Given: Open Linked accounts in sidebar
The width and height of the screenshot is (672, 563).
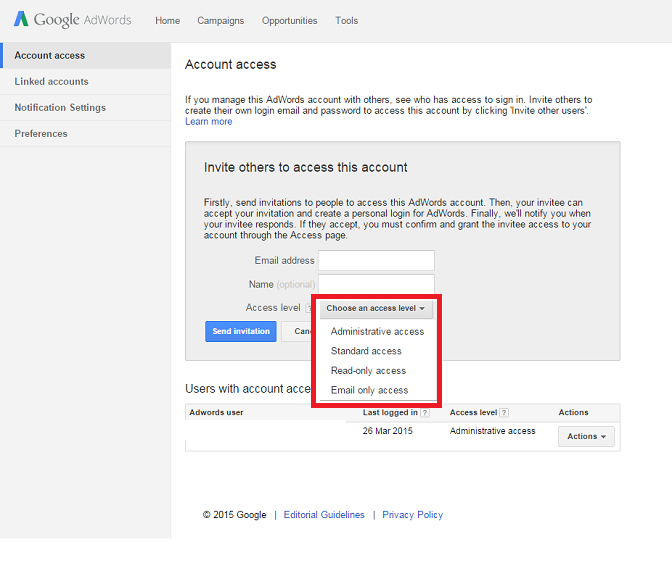Looking at the screenshot, I should coord(86,81).
